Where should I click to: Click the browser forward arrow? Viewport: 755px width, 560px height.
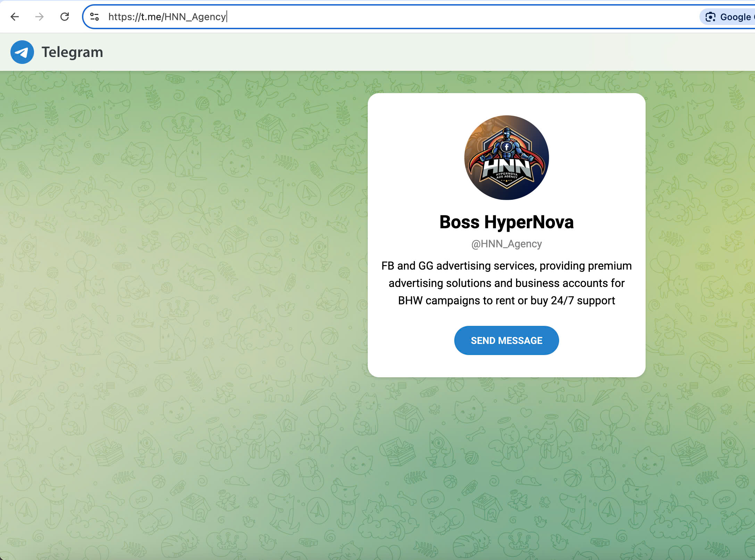[x=40, y=17]
